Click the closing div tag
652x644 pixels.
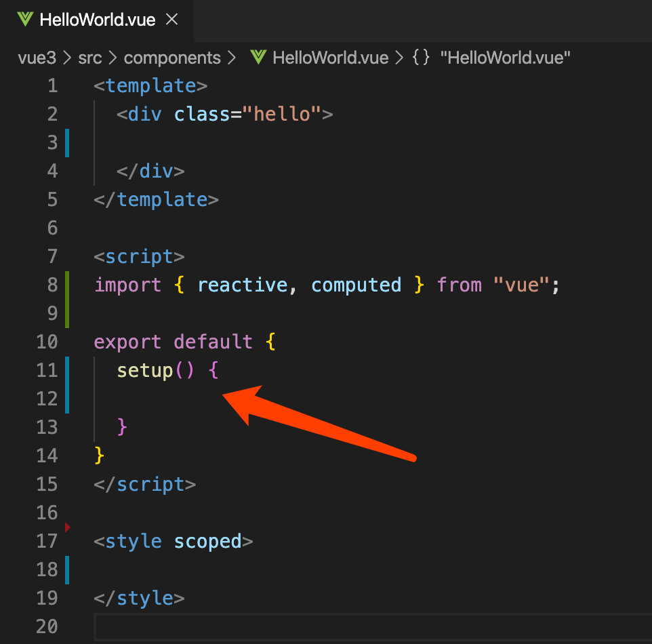150,172
